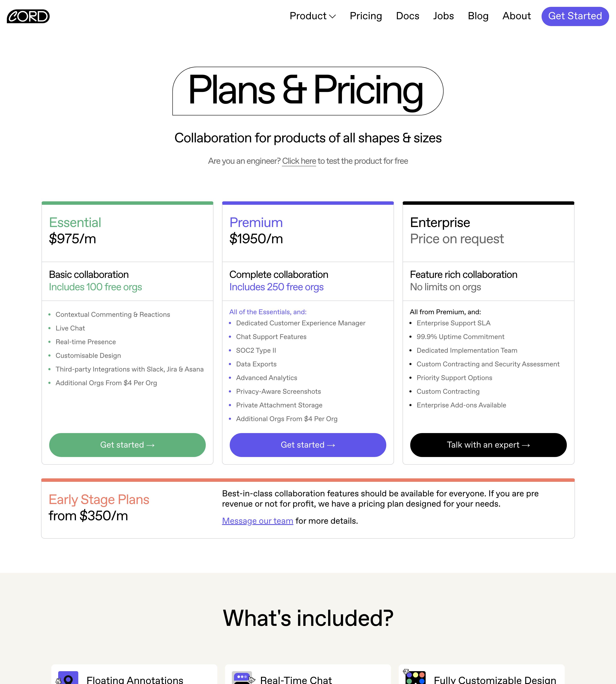Open the Jobs page
The width and height of the screenshot is (616, 684).
click(443, 16)
